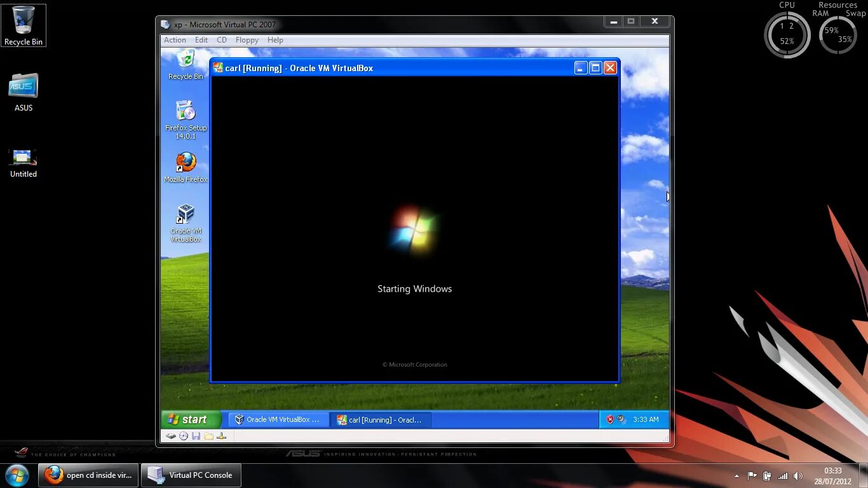Open the Action Center flag tray icon

pos(752,475)
